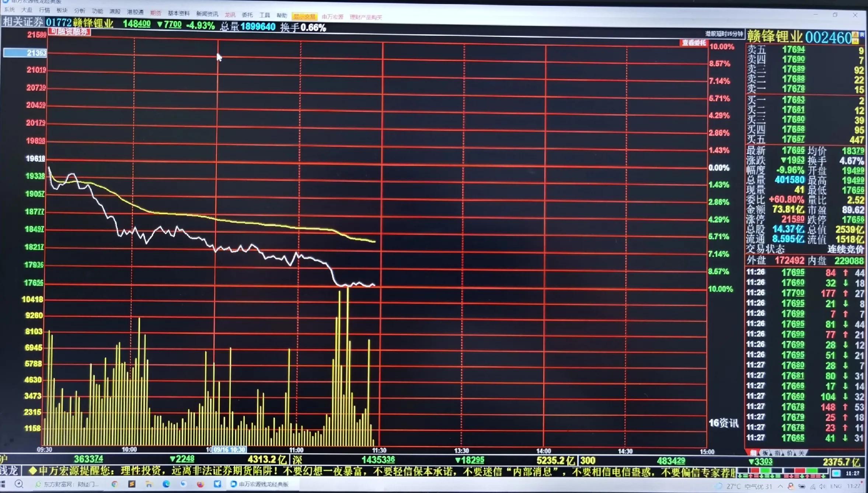Click the cyan monitor status icon
The image size is (868, 493).
[x=836, y=473]
